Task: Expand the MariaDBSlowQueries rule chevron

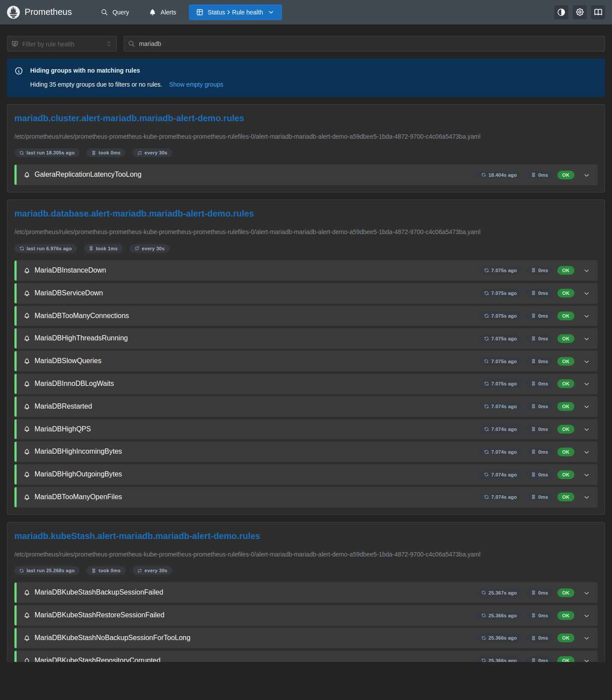Action: [587, 361]
